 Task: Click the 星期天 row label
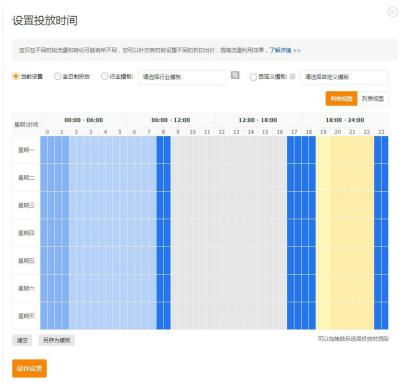pyautogui.click(x=26, y=316)
